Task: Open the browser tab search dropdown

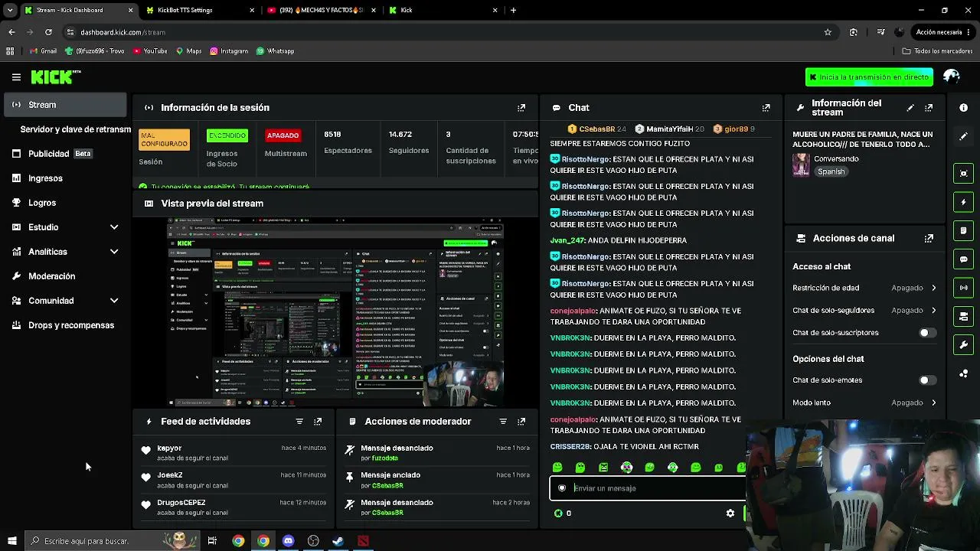Action: pos(10,10)
